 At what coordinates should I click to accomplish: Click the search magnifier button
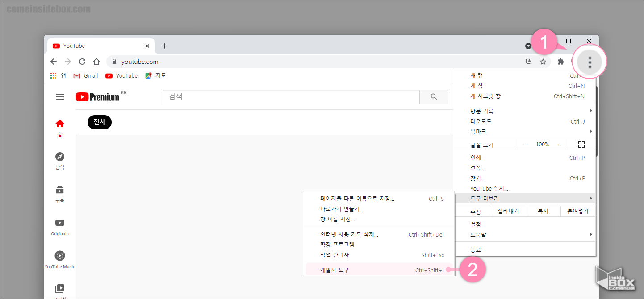[434, 96]
